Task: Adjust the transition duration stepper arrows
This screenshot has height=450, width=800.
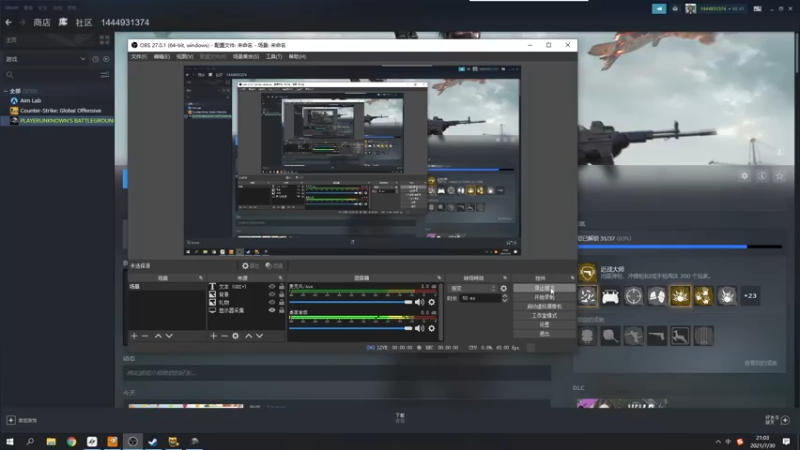Action: (x=505, y=298)
